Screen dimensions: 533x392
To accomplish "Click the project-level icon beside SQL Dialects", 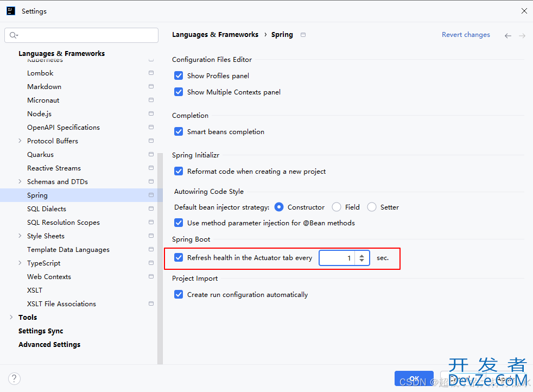I will point(151,208).
